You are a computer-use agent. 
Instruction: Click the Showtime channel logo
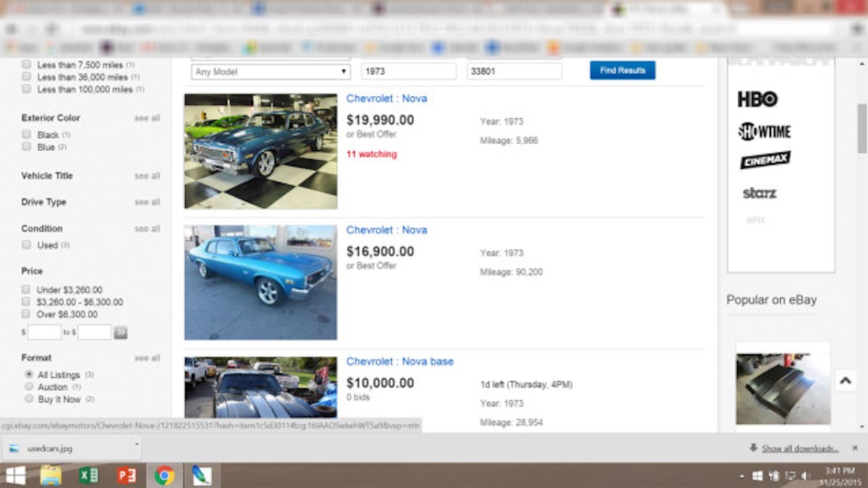pos(765,131)
